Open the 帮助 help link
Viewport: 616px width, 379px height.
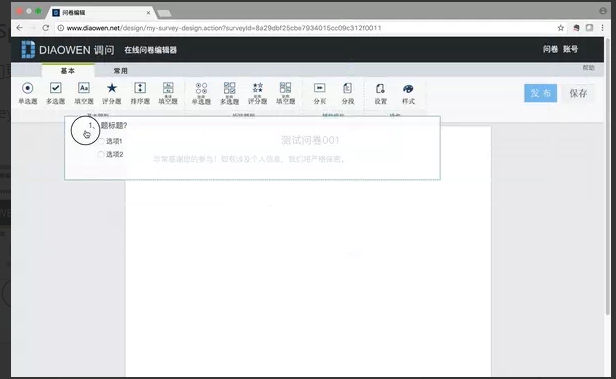pos(588,68)
